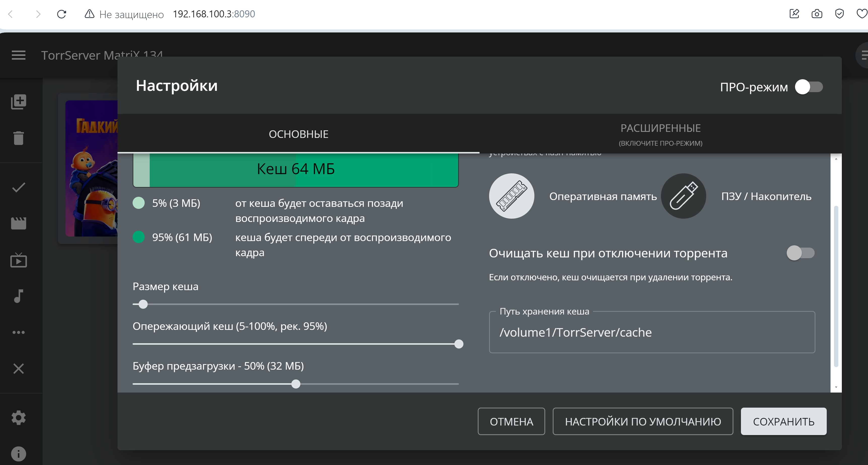Click the add torrent icon in sidebar
The image size is (868, 465).
point(19,101)
